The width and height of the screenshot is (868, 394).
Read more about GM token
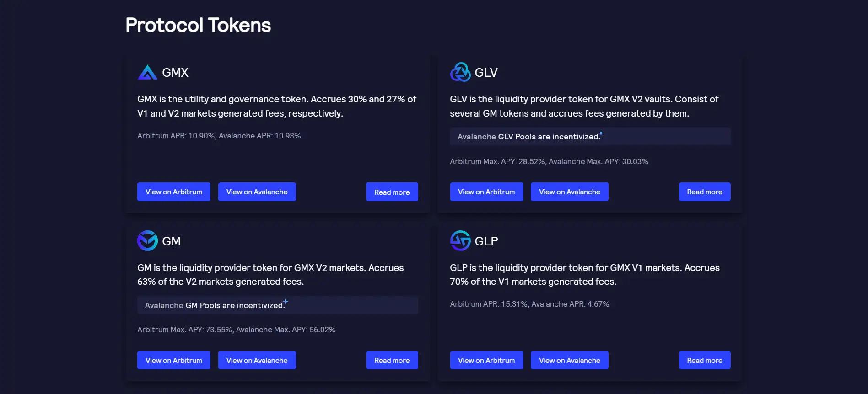pos(392,361)
